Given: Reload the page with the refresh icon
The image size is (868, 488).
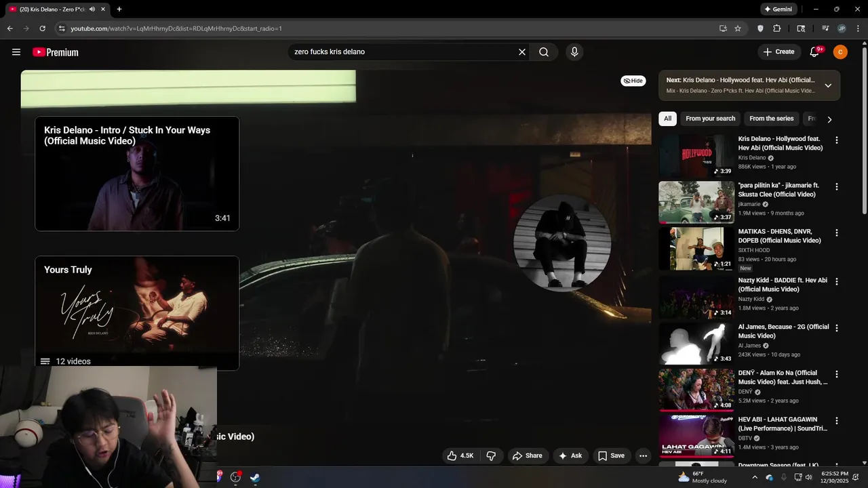Looking at the screenshot, I should [42, 28].
